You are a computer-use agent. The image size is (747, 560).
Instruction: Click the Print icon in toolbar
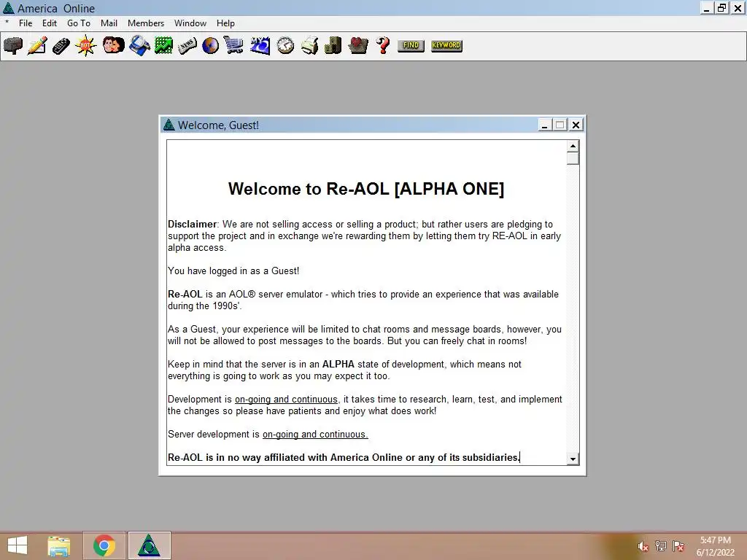[x=309, y=46]
